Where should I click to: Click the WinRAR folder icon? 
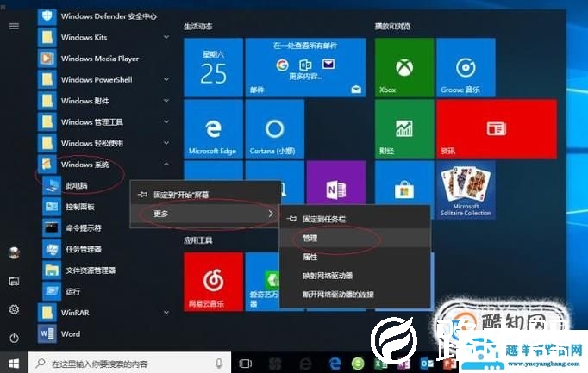coord(47,313)
